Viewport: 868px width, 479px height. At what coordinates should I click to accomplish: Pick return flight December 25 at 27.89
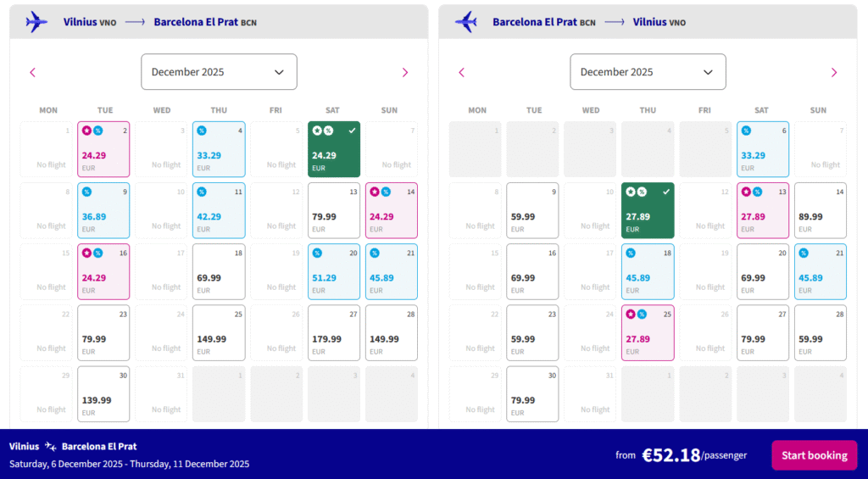648,333
